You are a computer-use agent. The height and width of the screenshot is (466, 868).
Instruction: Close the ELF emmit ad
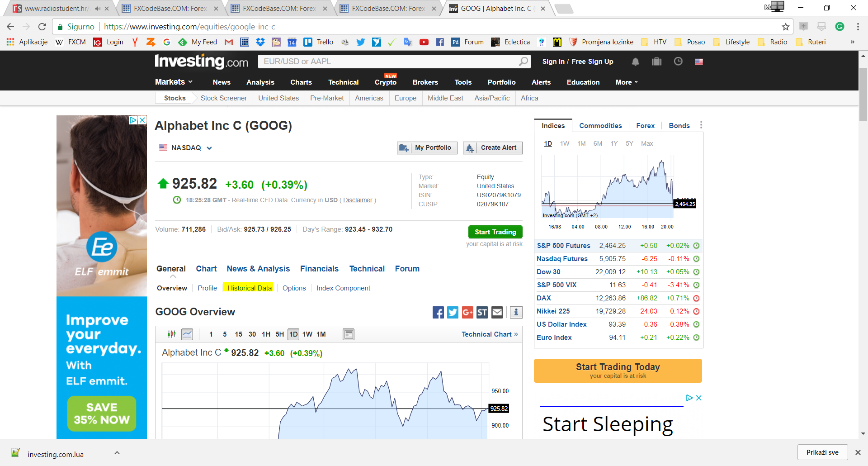coord(142,120)
